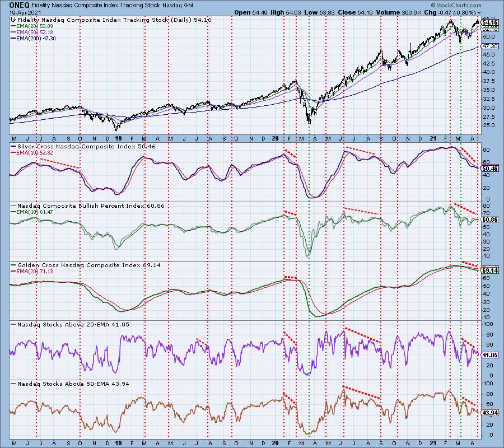Click Nasdaq Stocks Above 50-EMA title
This screenshot has height=448, width=504.
(x=70, y=384)
